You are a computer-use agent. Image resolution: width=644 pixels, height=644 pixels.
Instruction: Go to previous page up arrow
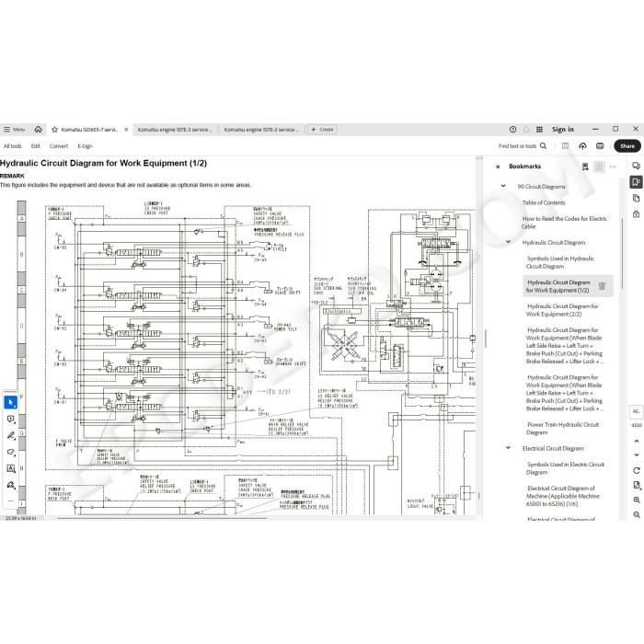point(637,441)
